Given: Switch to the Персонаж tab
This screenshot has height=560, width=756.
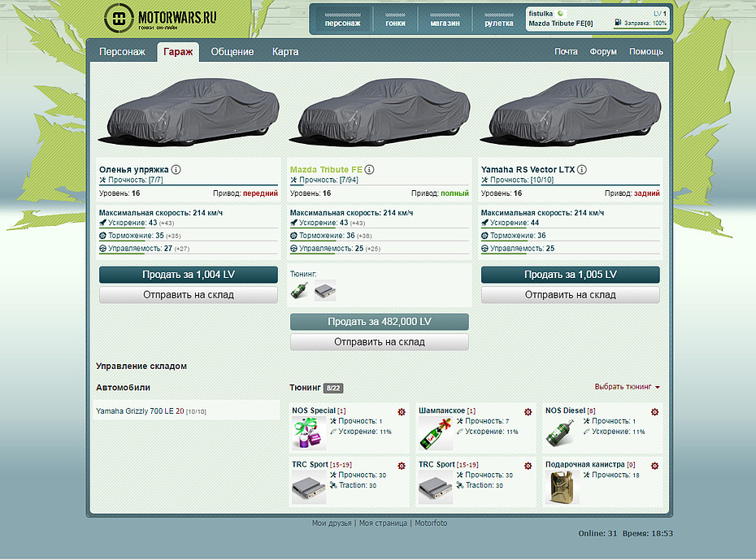Looking at the screenshot, I should pos(122,51).
